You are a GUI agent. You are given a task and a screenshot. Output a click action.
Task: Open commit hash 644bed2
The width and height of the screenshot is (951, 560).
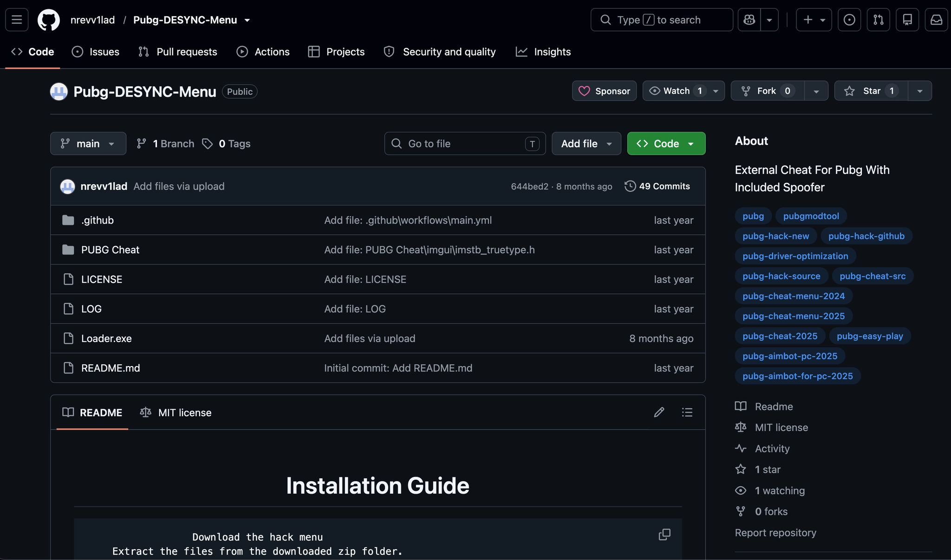coord(529,187)
